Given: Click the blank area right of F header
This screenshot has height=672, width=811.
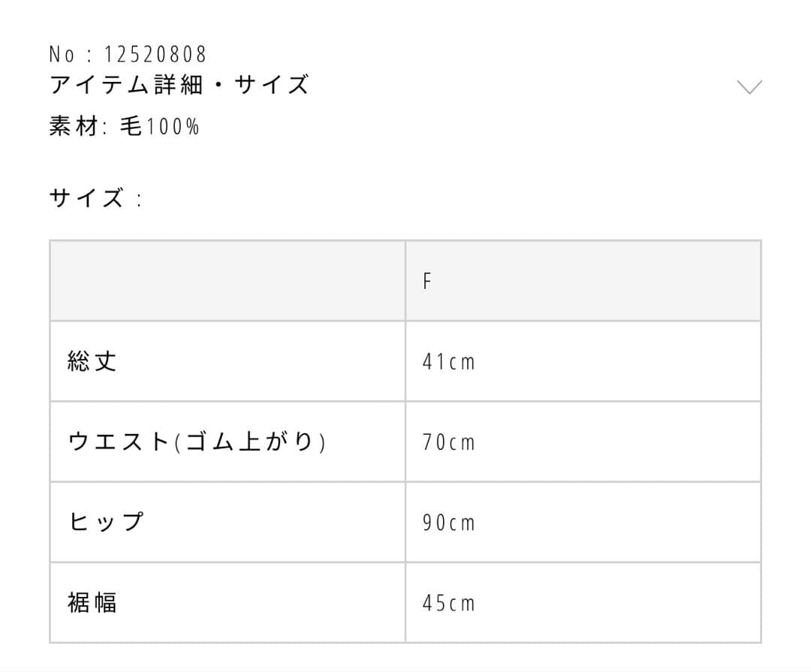Looking at the screenshot, I should (x=601, y=282).
